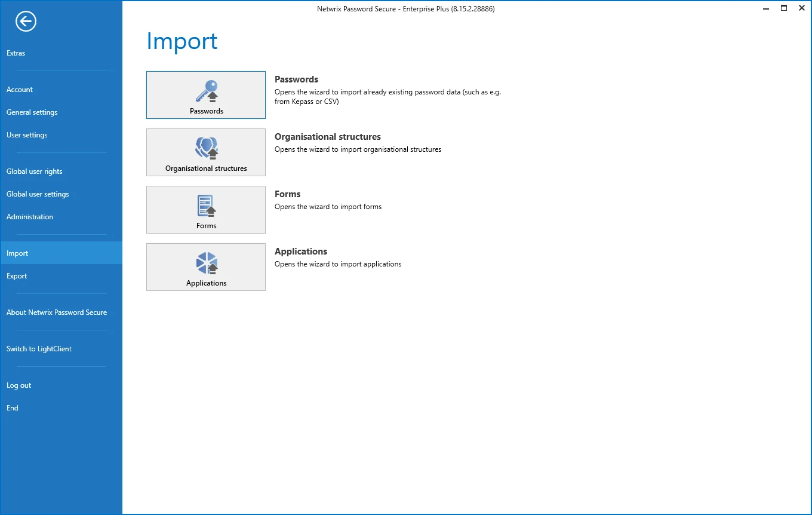
Task: Click the people icon for Organisational structures
Action: (207, 148)
